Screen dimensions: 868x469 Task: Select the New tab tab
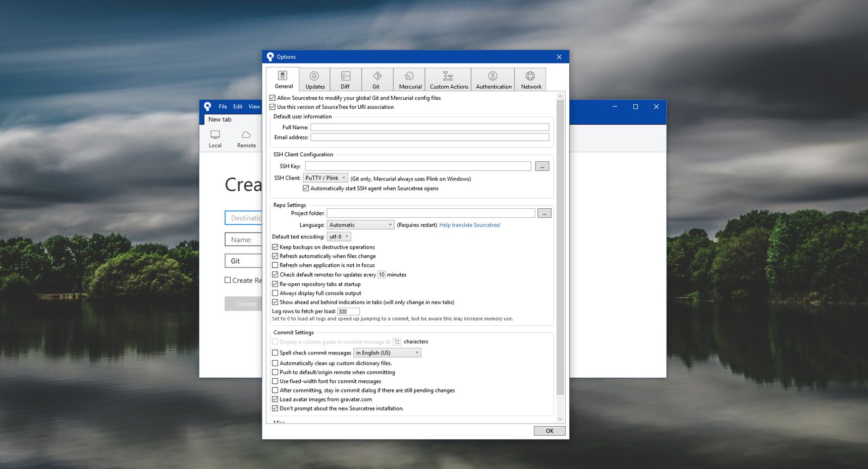point(220,120)
